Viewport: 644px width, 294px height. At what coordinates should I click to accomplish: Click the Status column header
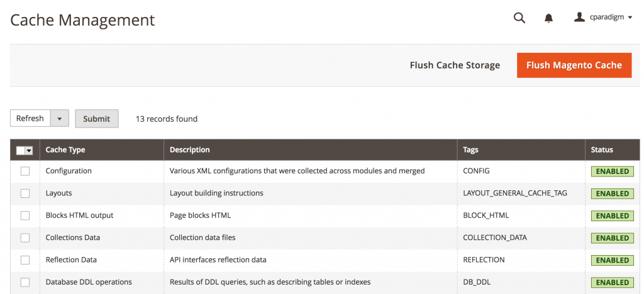(x=602, y=150)
